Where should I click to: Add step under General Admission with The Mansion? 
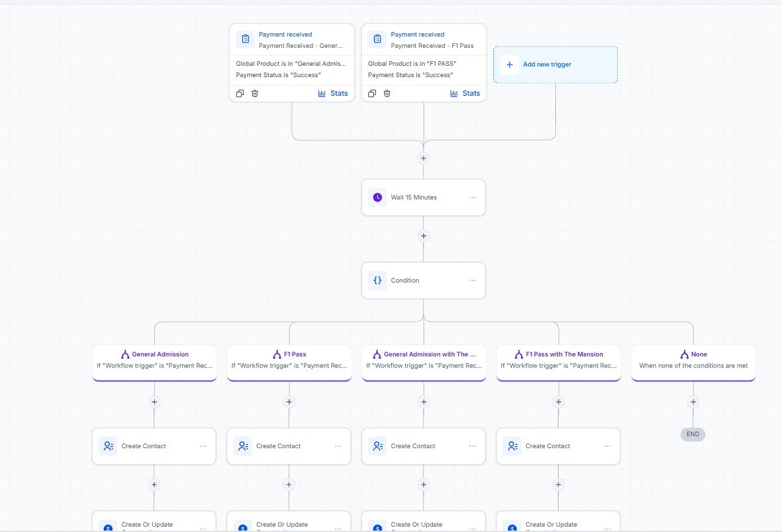pyautogui.click(x=424, y=402)
